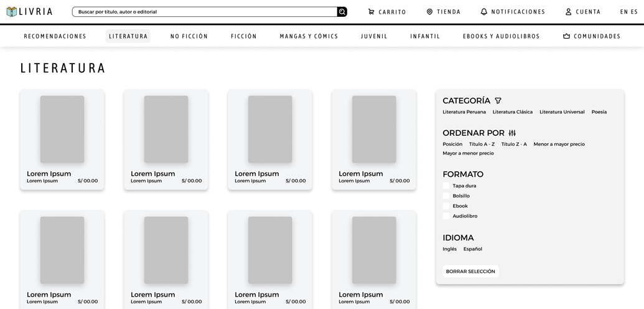Viewport: 644px width, 309px height.
Task: Check the Bolsillo format box
Action: click(x=446, y=196)
